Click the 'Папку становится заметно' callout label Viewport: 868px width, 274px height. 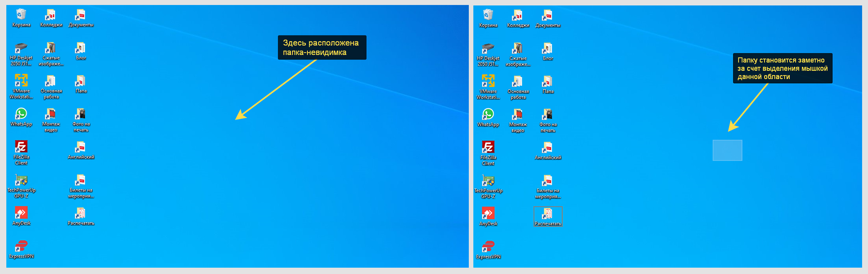(782, 68)
